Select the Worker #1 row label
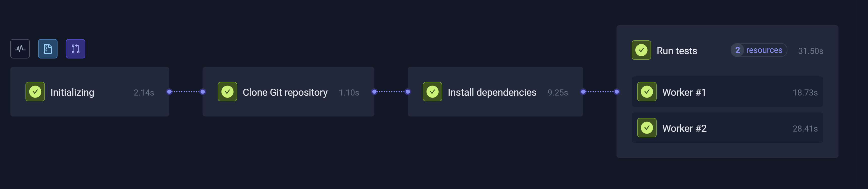This screenshot has width=868, height=189. click(684, 92)
